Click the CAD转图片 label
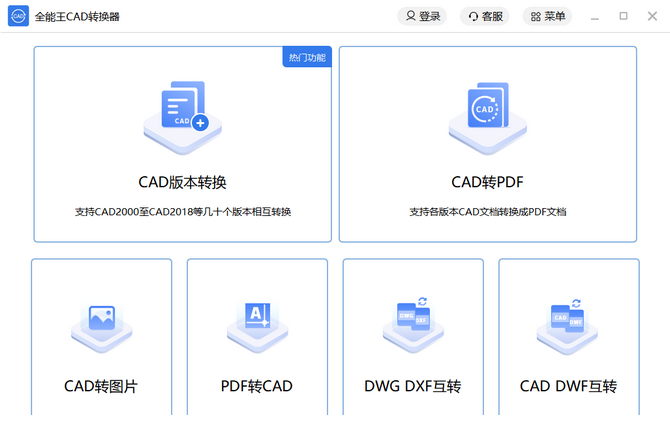This screenshot has height=431, width=670. [x=101, y=386]
